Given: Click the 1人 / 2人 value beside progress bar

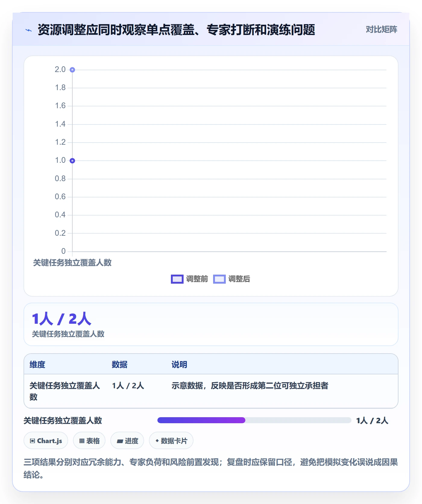Looking at the screenshot, I should (372, 421).
